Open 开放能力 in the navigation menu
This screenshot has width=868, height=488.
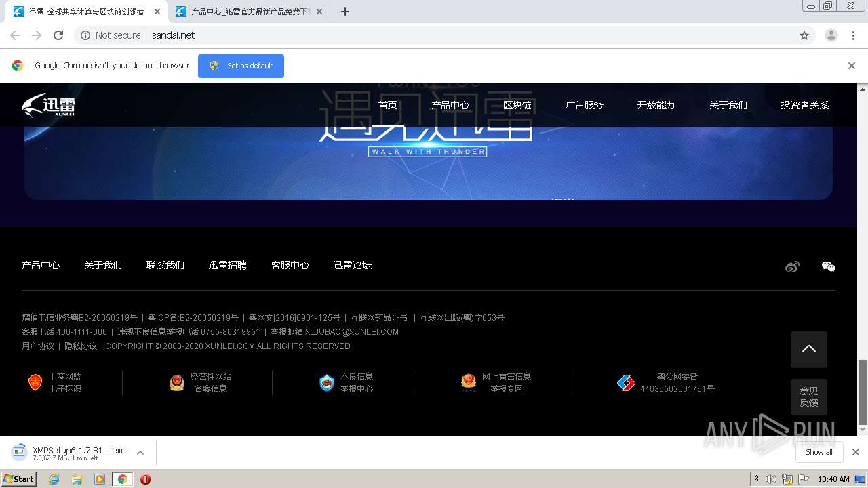(x=656, y=105)
